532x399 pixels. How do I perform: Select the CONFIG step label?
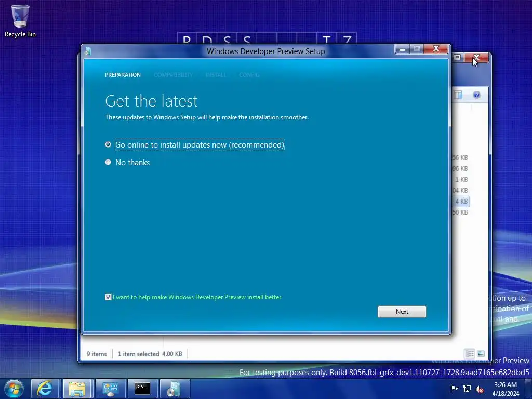click(x=249, y=75)
